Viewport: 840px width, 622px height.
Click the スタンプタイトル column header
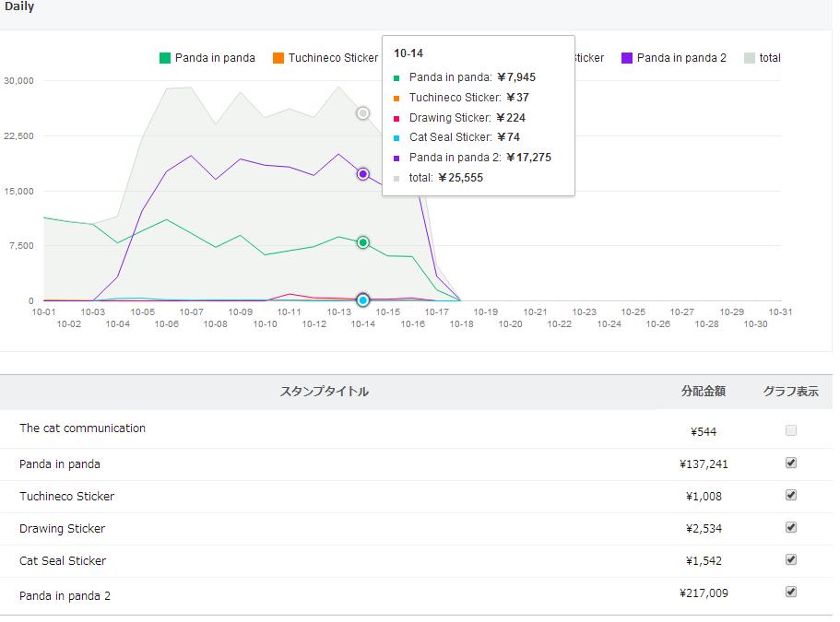click(324, 392)
